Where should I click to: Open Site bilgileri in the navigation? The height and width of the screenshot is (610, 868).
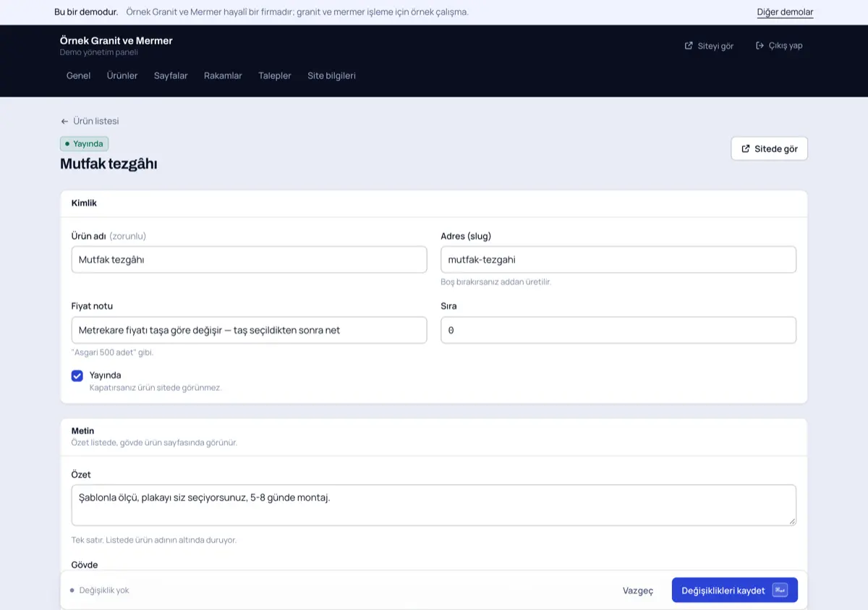pyautogui.click(x=331, y=75)
